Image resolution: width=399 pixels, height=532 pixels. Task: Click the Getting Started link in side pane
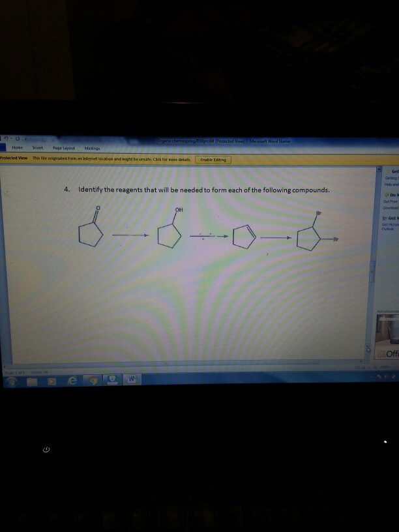(392, 178)
